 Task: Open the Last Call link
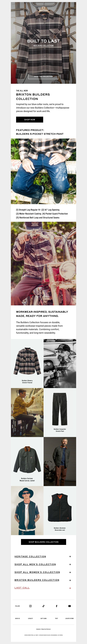[22, 588]
